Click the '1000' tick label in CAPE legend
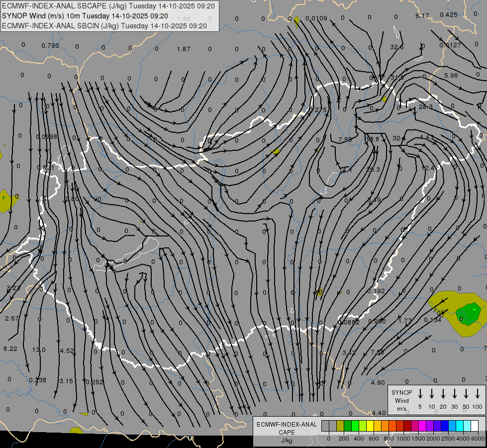Viewport: 487px width, 448px height. point(403,439)
